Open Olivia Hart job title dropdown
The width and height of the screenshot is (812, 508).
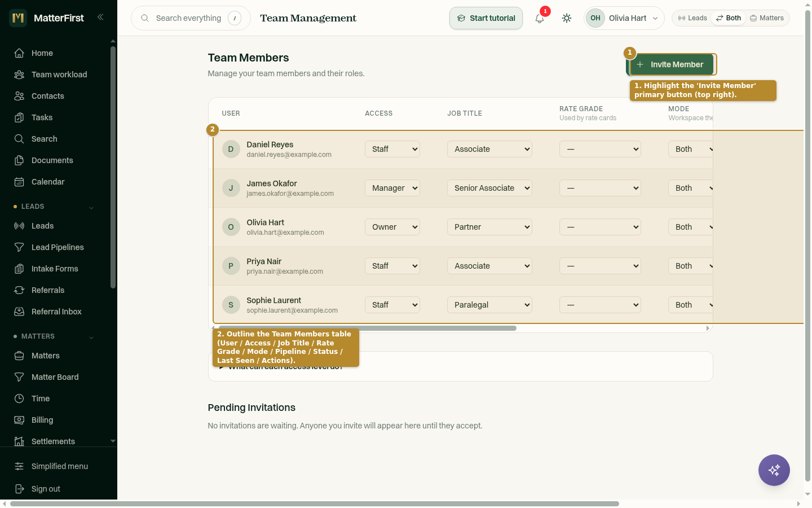point(490,227)
